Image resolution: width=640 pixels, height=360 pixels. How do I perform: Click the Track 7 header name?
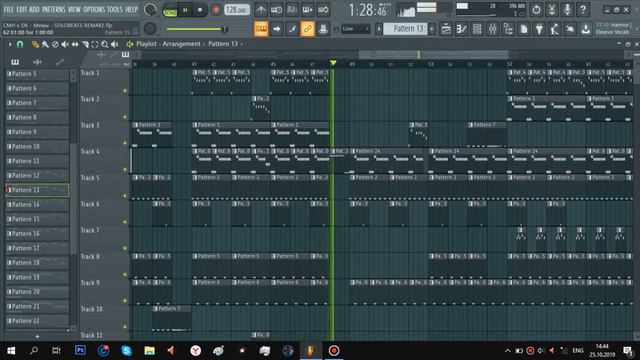tap(90, 230)
